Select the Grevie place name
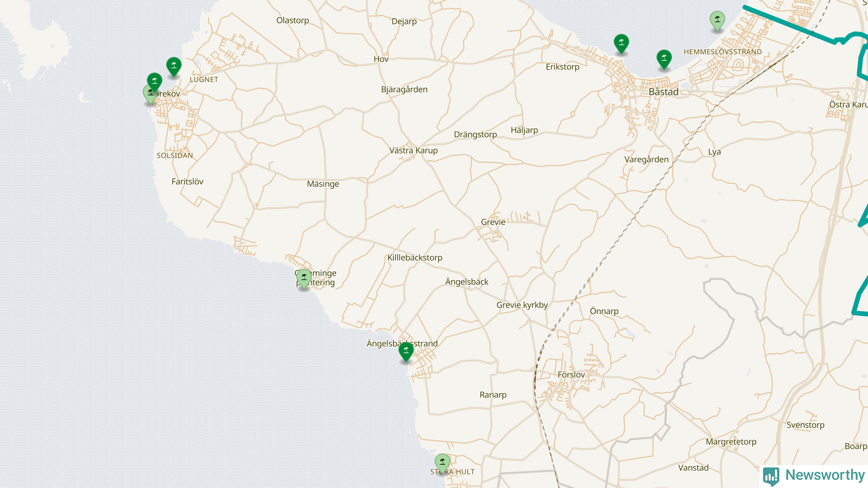 [x=493, y=222]
